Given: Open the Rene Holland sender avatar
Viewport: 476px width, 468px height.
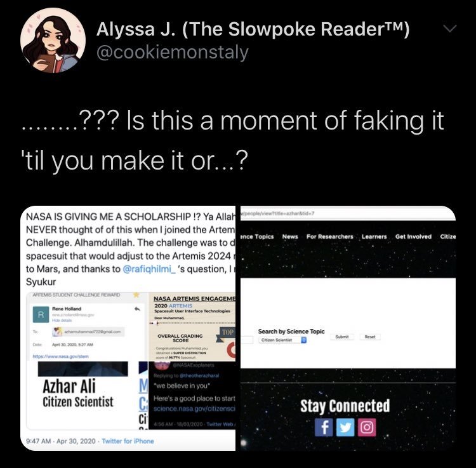Looking at the screenshot, I should pos(41,314).
